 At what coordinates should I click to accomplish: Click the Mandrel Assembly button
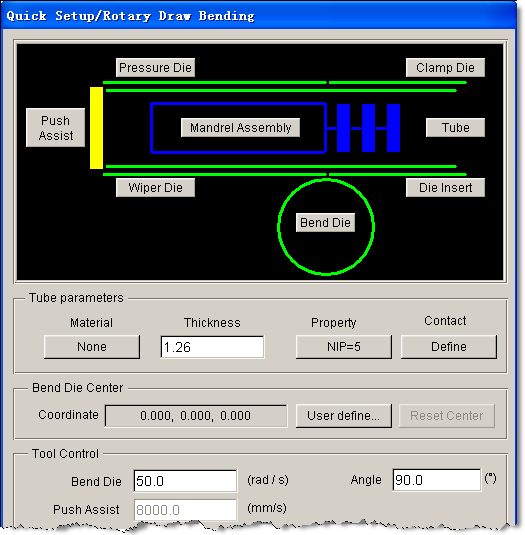point(240,128)
